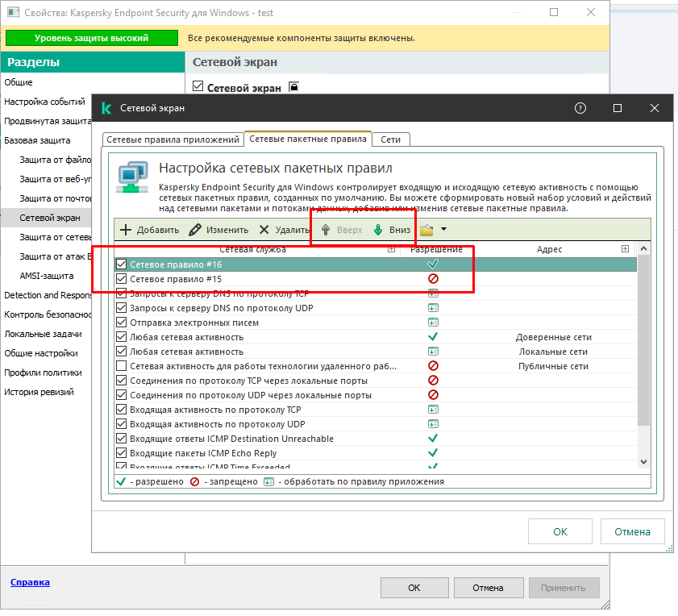Move rule down with green arrow
The image size is (678, 616).
coord(378,230)
